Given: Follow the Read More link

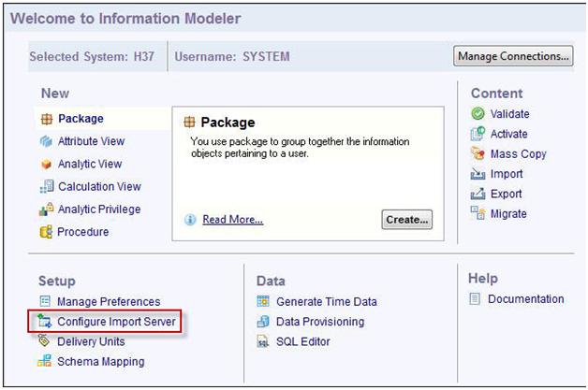Looking at the screenshot, I should click(232, 220).
